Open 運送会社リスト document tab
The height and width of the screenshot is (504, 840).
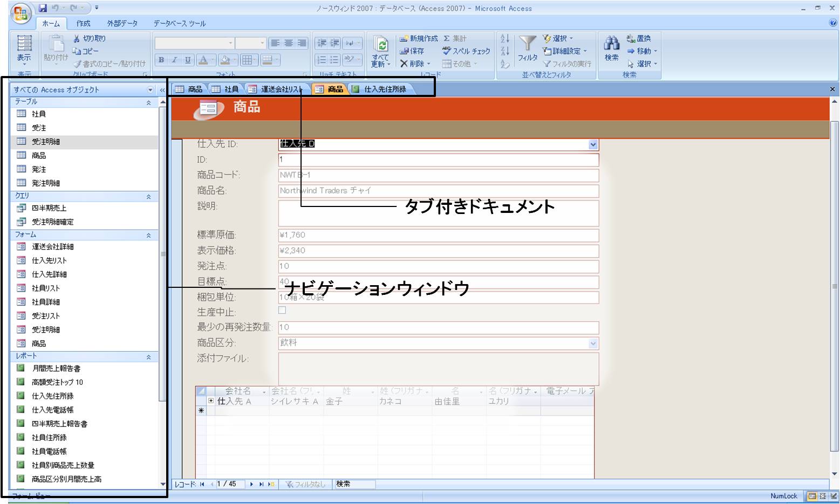(278, 89)
